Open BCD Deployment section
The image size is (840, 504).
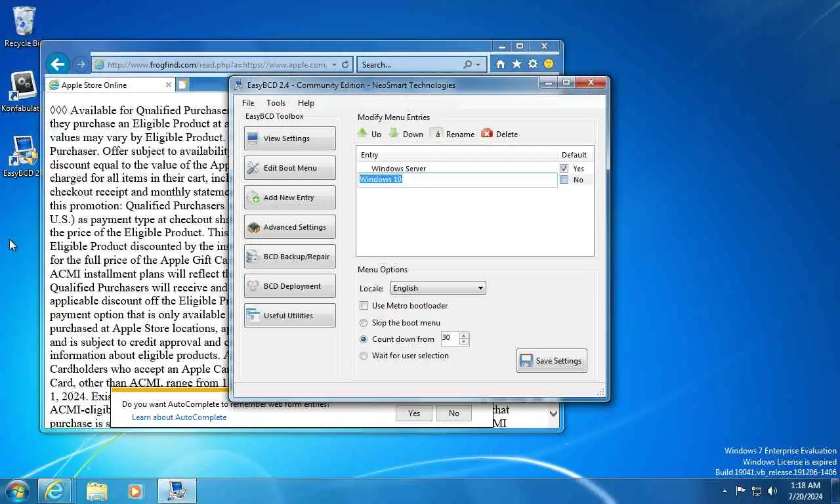click(x=289, y=286)
